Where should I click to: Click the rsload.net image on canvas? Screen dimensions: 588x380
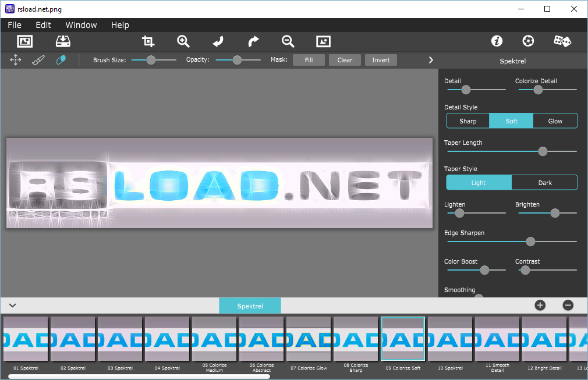coord(219,183)
